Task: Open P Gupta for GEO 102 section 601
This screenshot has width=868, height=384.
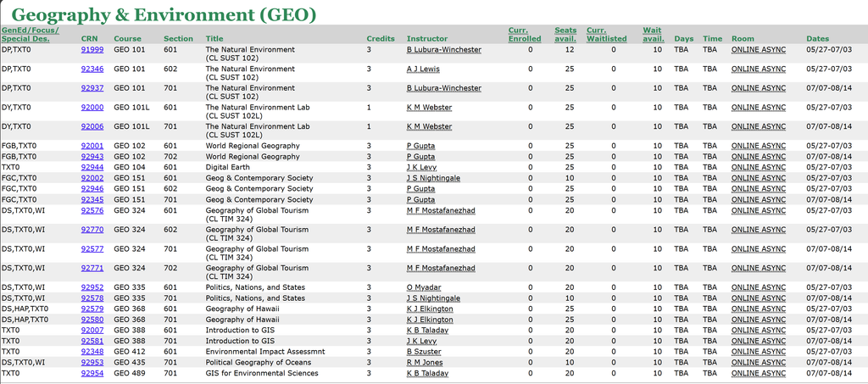Action: click(x=420, y=146)
